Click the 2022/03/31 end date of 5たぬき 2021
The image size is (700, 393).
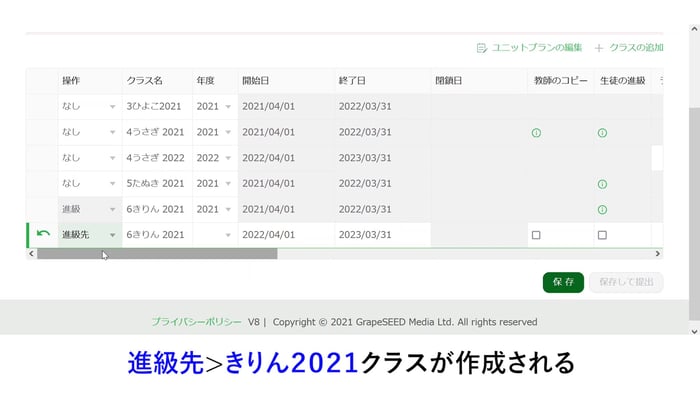coord(365,184)
